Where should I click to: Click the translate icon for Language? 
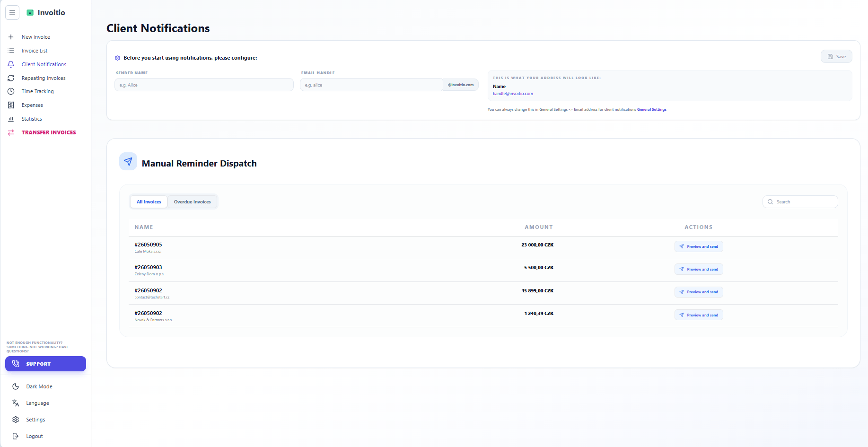[x=16, y=403]
